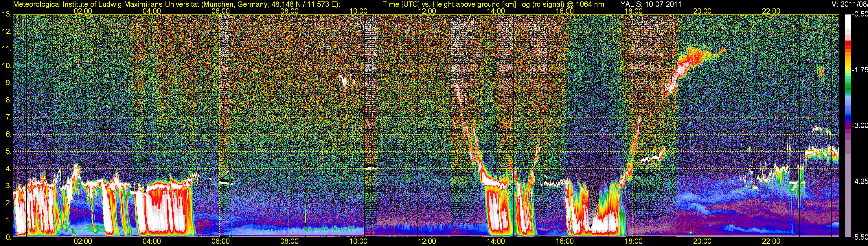
Task: Click the '13.' height axis label
Action: point(7,14)
